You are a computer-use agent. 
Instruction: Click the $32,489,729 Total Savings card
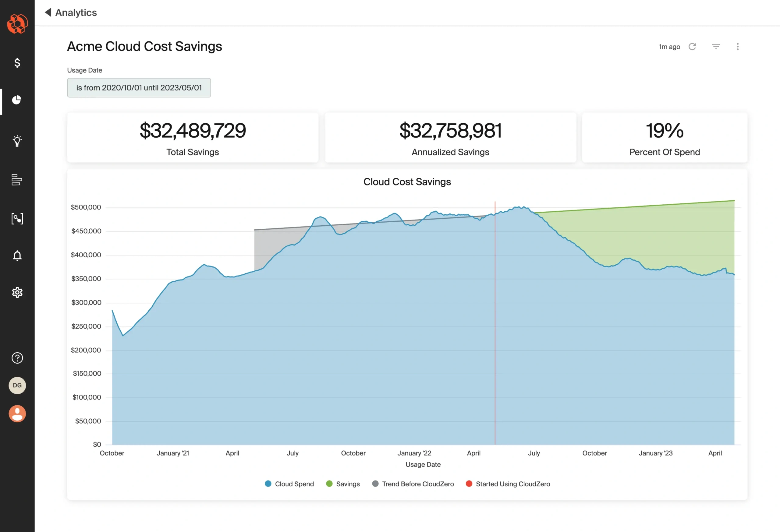click(193, 138)
